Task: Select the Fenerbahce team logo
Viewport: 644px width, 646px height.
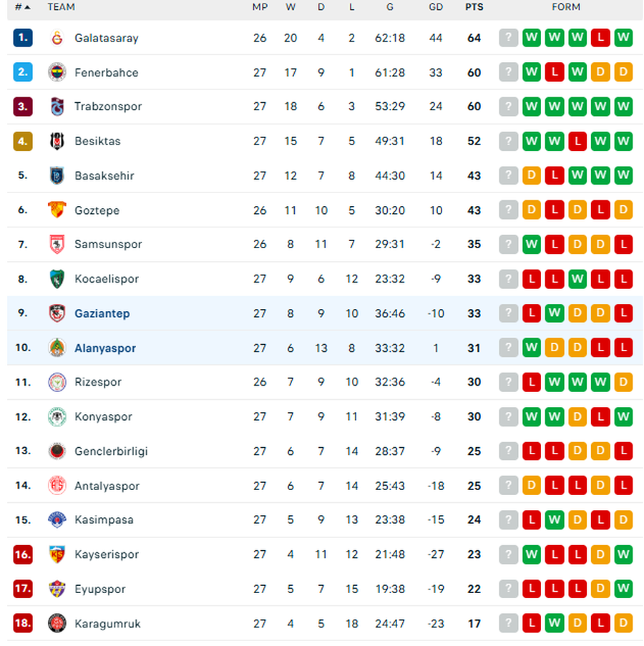Action: point(57,72)
